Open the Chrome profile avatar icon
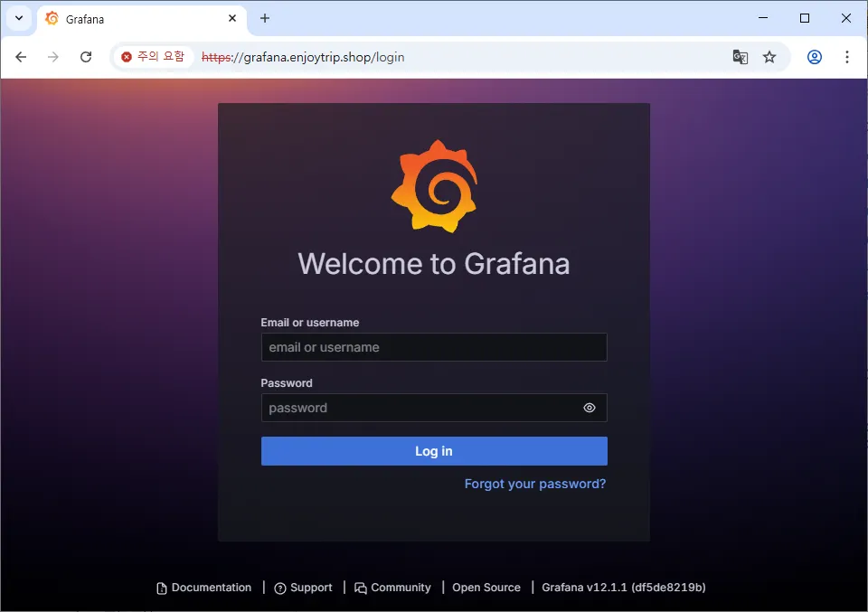868x612 pixels. [x=815, y=57]
